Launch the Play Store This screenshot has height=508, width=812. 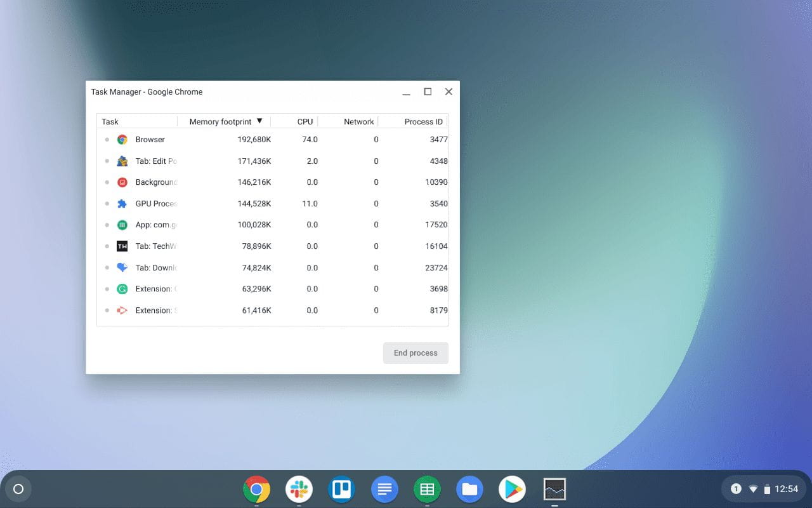pos(511,489)
